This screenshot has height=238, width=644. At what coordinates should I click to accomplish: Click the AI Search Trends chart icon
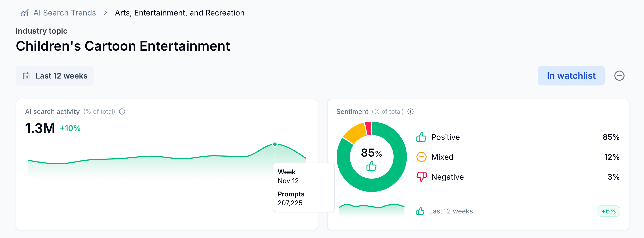pos(24,13)
